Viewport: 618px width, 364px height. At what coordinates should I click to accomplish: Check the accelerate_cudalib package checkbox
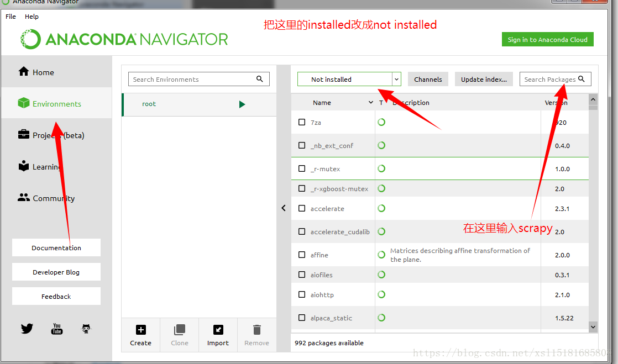(x=302, y=231)
